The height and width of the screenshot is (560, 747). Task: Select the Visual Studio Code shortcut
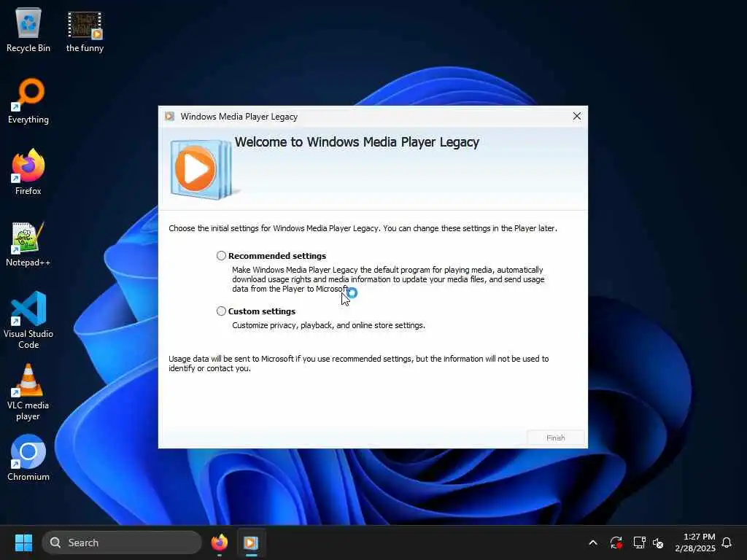[x=28, y=320]
